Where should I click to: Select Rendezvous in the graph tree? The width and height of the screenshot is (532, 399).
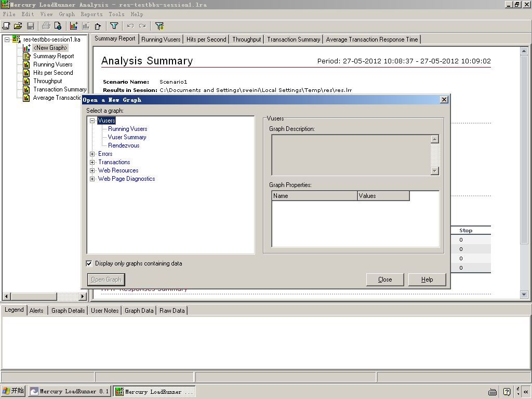tap(124, 145)
